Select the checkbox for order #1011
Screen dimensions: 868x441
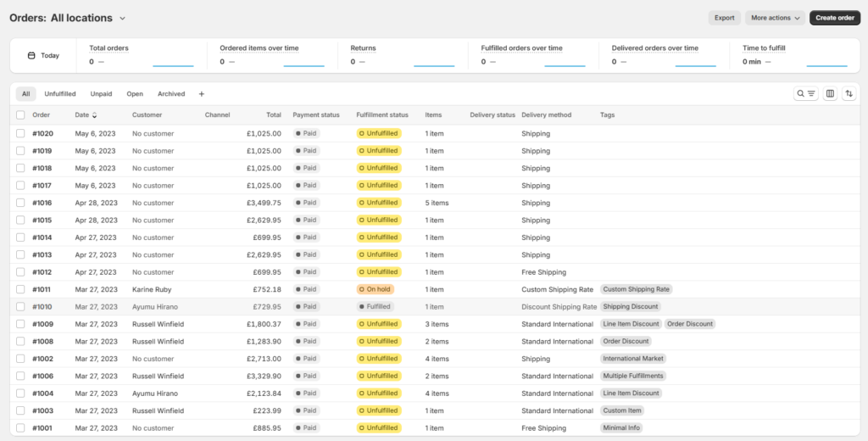[x=20, y=289]
